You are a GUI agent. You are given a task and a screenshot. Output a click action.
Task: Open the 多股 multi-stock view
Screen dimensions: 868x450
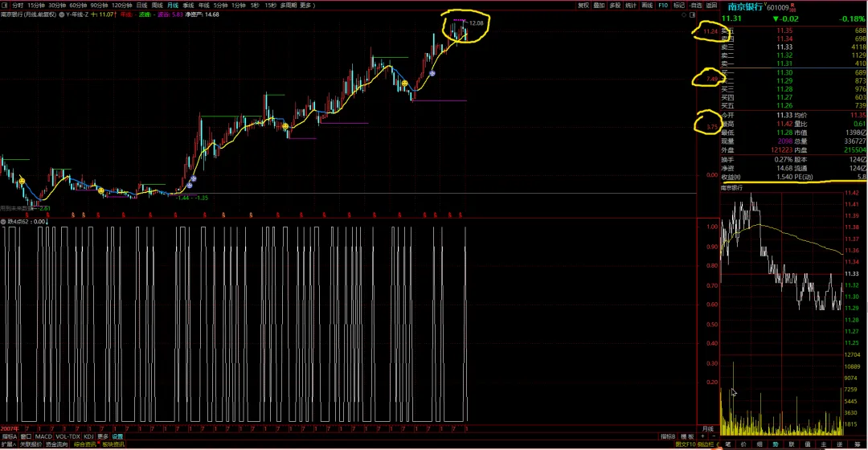615,5
